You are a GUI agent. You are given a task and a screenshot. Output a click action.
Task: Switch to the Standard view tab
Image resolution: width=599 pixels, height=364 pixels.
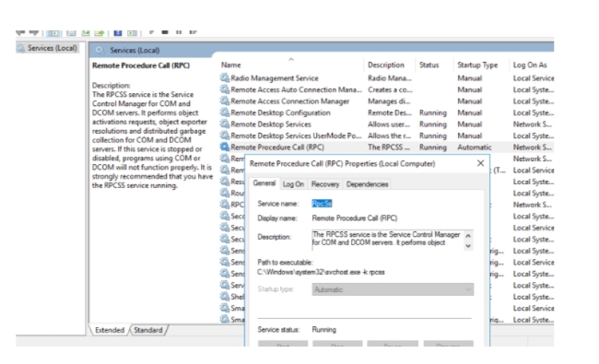[x=148, y=330]
